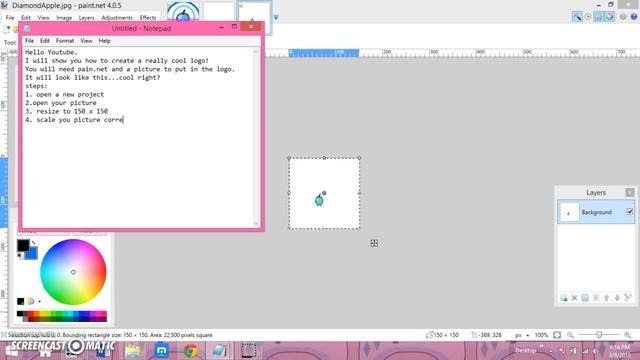Expand the palette menu arrow below color wheel
This screenshot has height=360, width=640.
[x=40, y=302]
